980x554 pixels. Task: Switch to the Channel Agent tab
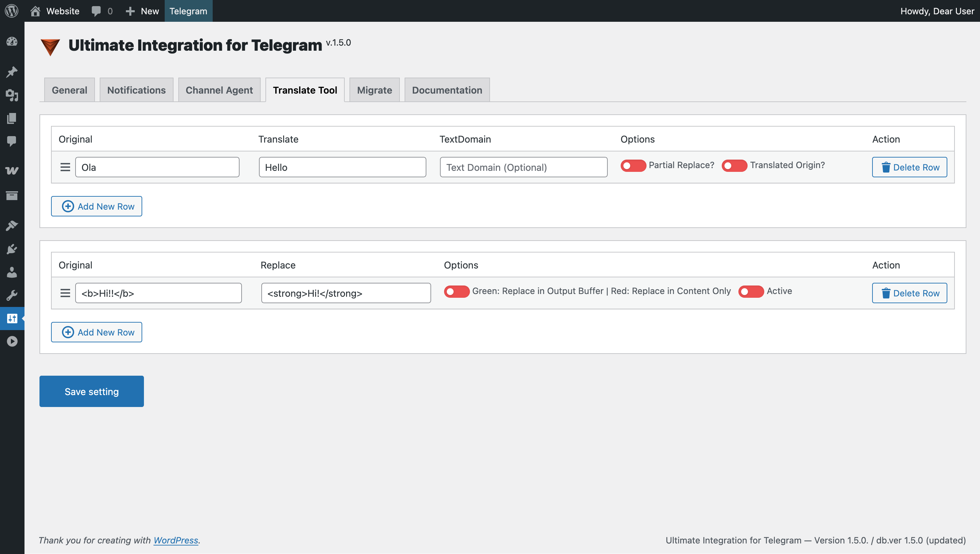coord(219,90)
